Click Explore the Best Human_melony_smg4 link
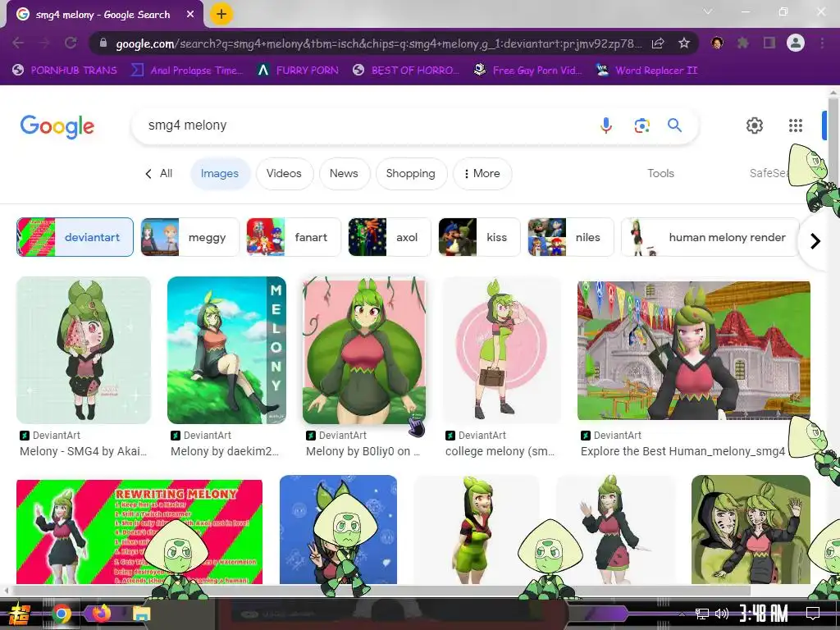 pos(683,452)
